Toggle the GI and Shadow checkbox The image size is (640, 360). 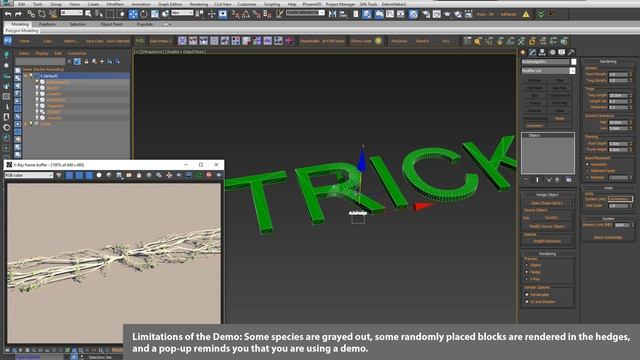point(527,302)
